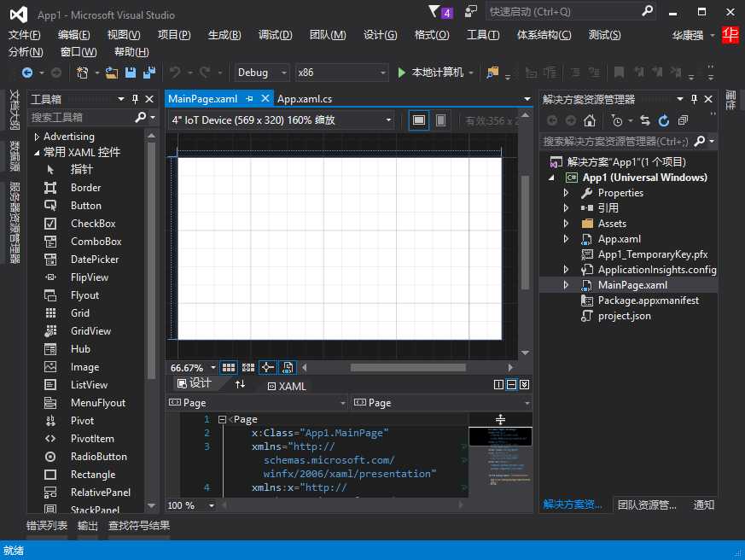Click the toolbox vertical scrollbar
This screenshot has height=560, width=745.
151,260
